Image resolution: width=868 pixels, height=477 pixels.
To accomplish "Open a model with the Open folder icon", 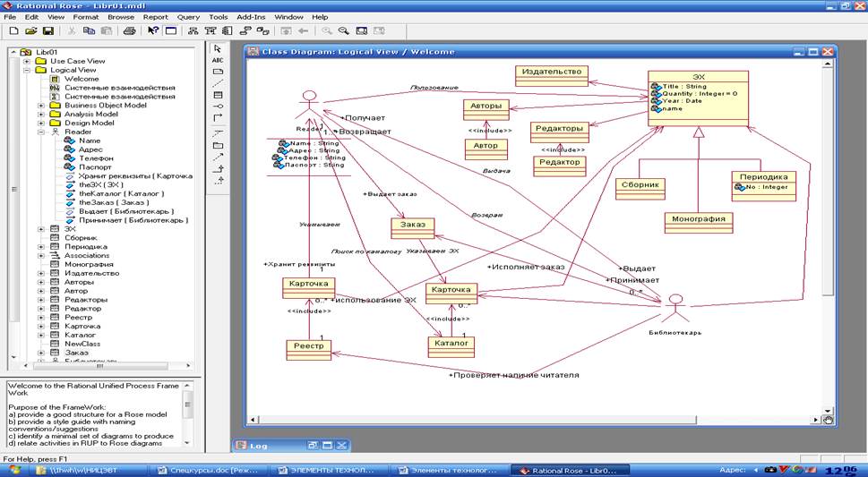I will pos(30,30).
